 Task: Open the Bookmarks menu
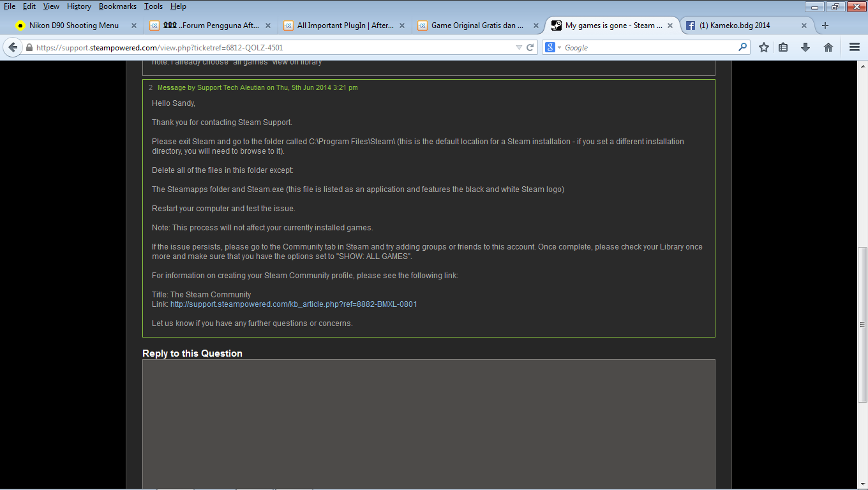click(x=117, y=6)
